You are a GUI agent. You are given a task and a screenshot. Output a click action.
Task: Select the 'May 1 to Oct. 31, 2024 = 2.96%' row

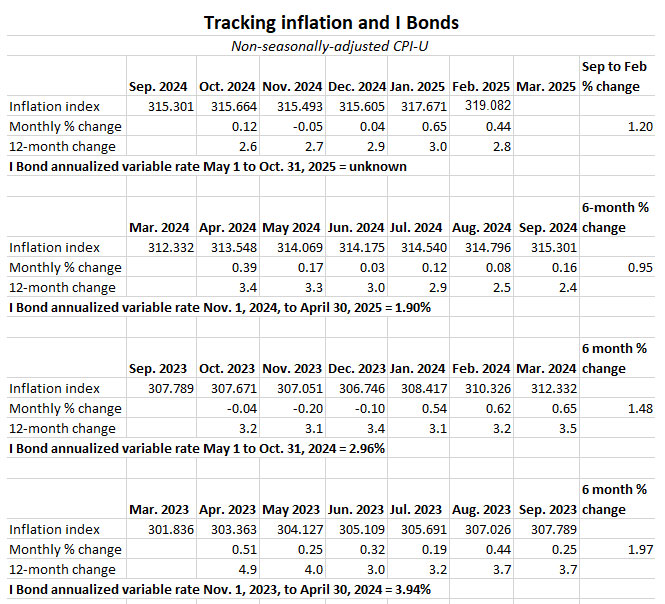point(197,449)
